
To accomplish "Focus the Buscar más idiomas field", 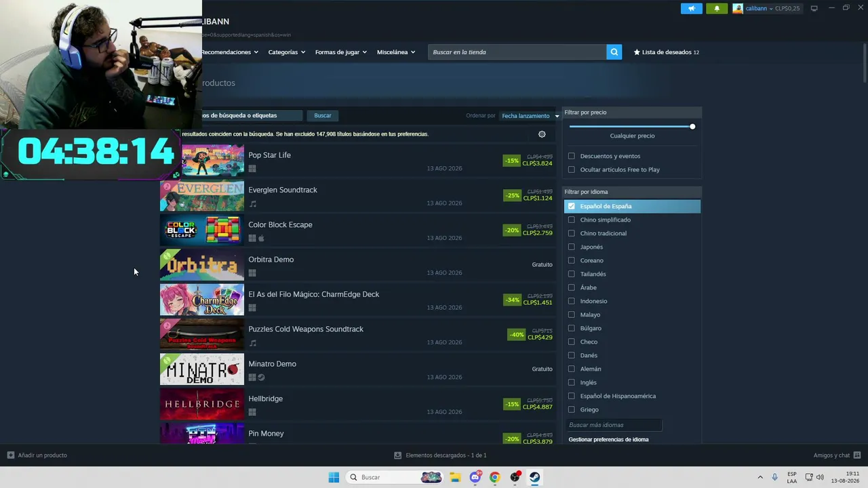I will [614, 425].
